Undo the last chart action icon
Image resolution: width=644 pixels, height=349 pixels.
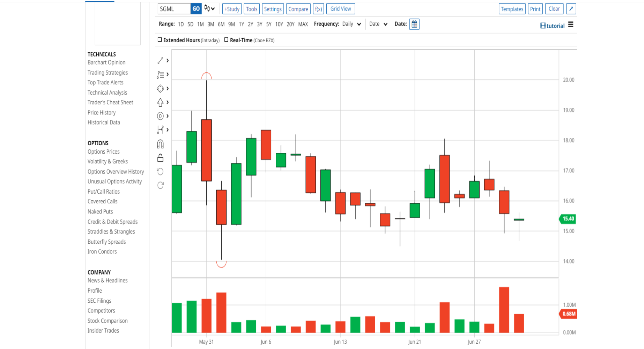click(160, 171)
